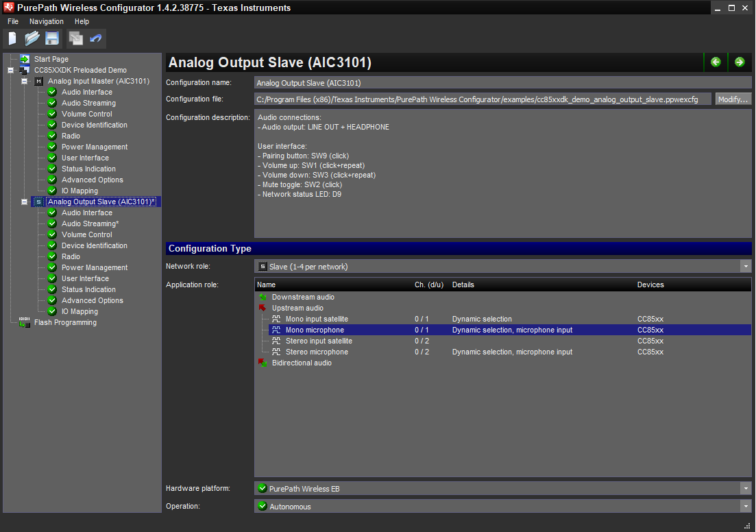Open the Help menu

click(82, 21)
